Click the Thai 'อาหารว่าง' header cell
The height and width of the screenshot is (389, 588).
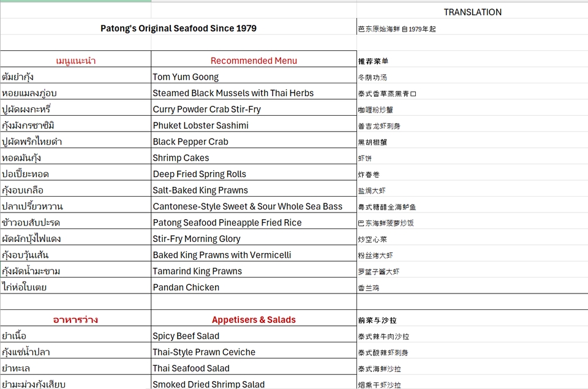(75, 320)
